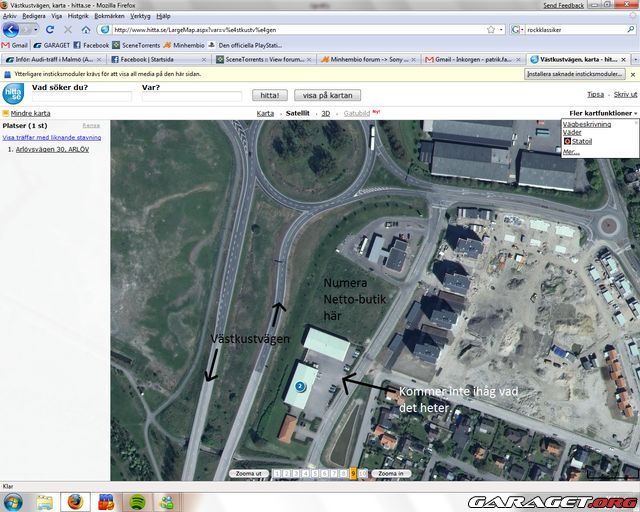Click Firefox icon in taskbar
This screenshot has width=640, height=512.
pyautogui.click(x=74, y=501)
